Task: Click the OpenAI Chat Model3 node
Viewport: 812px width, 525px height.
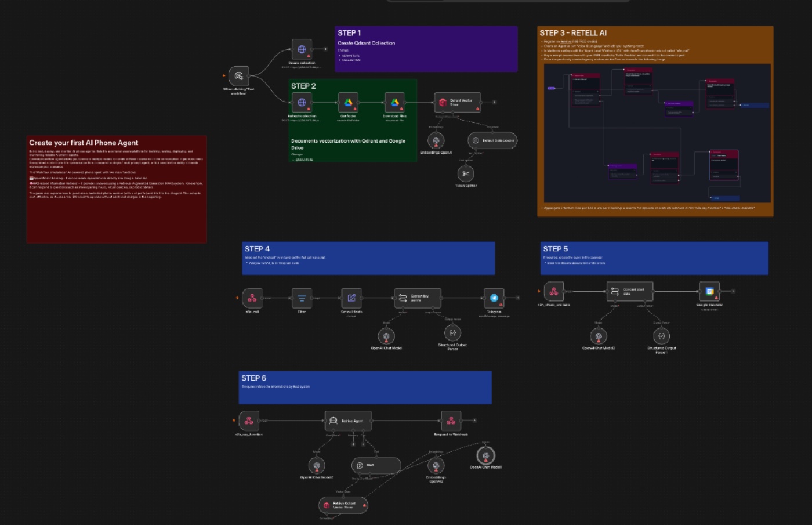Action: coord(599,336)
